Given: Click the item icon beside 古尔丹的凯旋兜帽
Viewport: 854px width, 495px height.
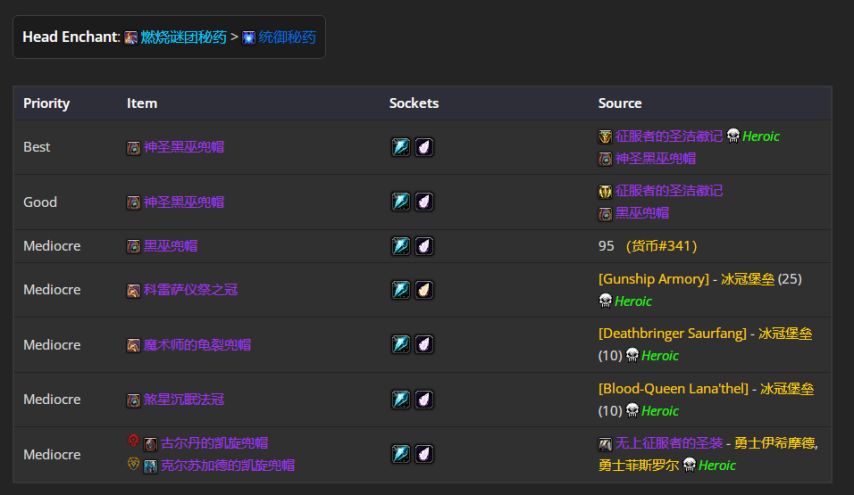Looking at the screenshot, I should [150, 444].
